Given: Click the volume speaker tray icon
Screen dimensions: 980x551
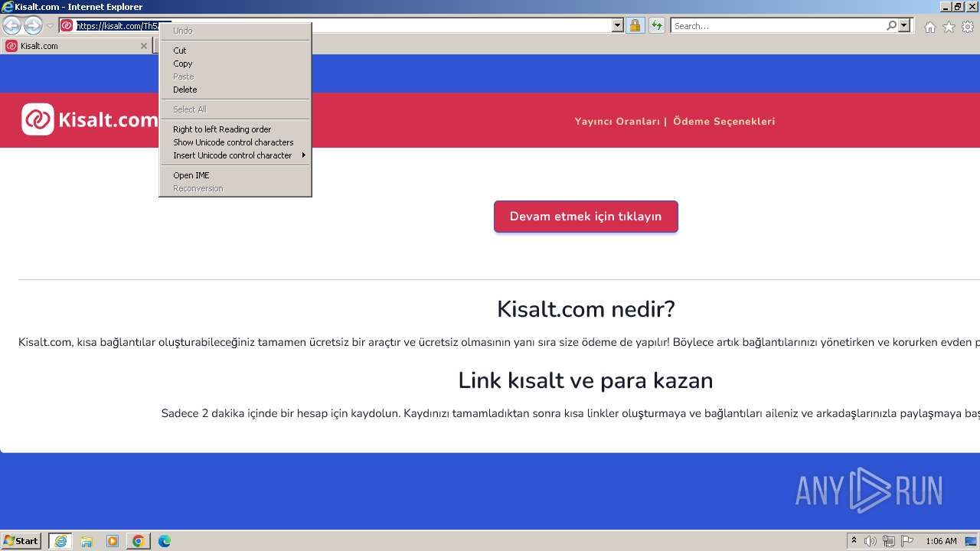Looking at the screenshot, I should pos(871,541).
